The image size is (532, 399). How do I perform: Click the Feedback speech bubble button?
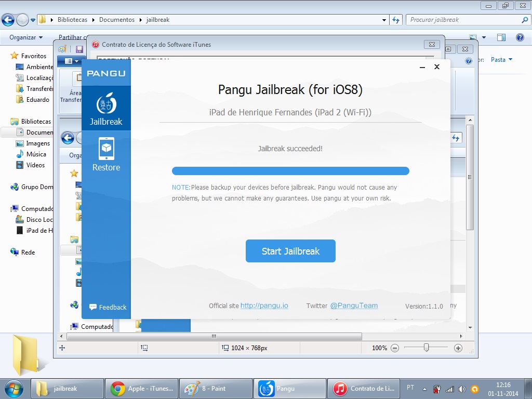(x=108, y=307)
